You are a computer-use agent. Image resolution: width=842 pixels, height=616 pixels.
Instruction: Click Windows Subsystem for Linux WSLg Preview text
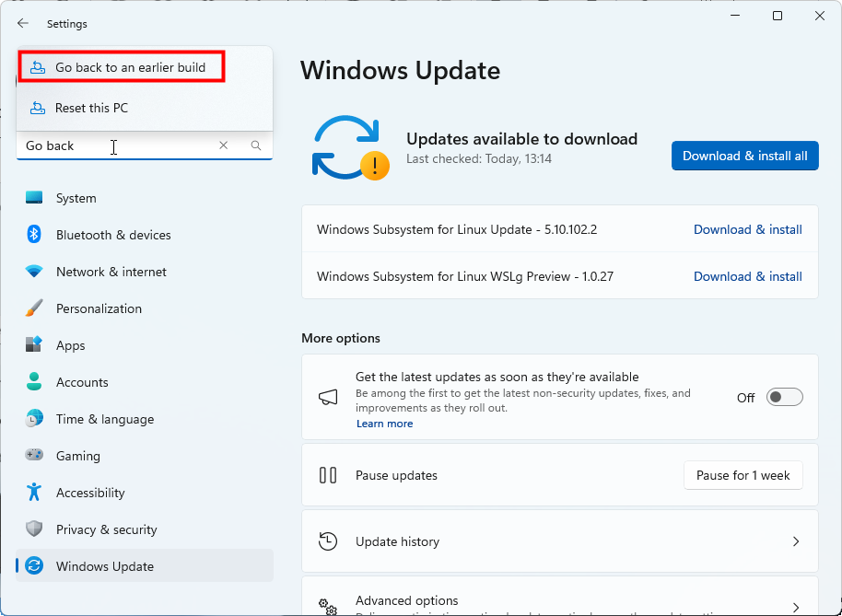pyautogui.click(x=465, y=276)
